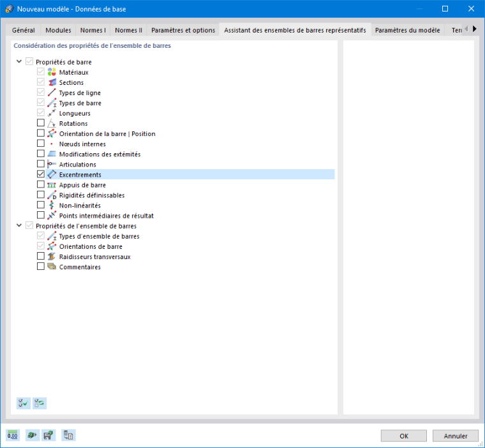Select Assistant des ensembles de barres représentatifs tab
This screenshot has height=448, width=485.
(x=295, y=30)
